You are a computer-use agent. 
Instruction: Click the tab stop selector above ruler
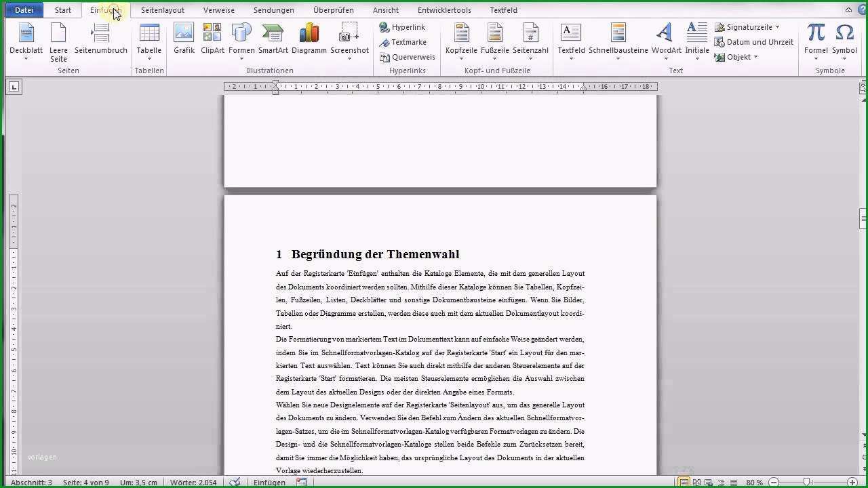[14, 87]
